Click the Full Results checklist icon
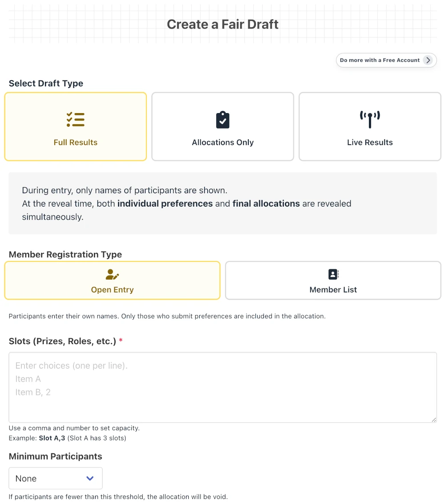Screen dimensions: 445x504 click(x=76, y=120)
